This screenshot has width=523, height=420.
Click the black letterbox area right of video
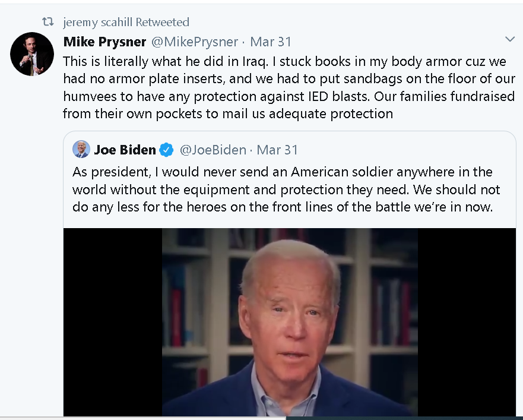pyautogui.click(x=467, y=322)
